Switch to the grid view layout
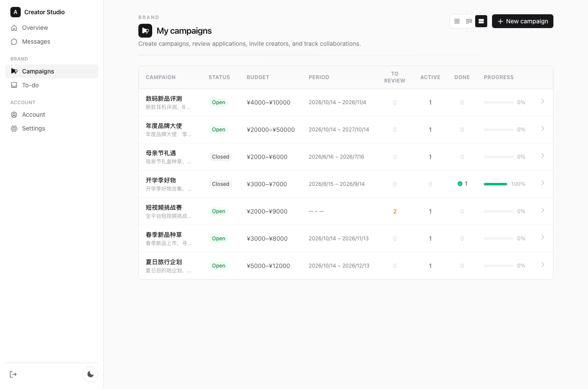Viewport: 588px width, 389px height. point(457,21)
